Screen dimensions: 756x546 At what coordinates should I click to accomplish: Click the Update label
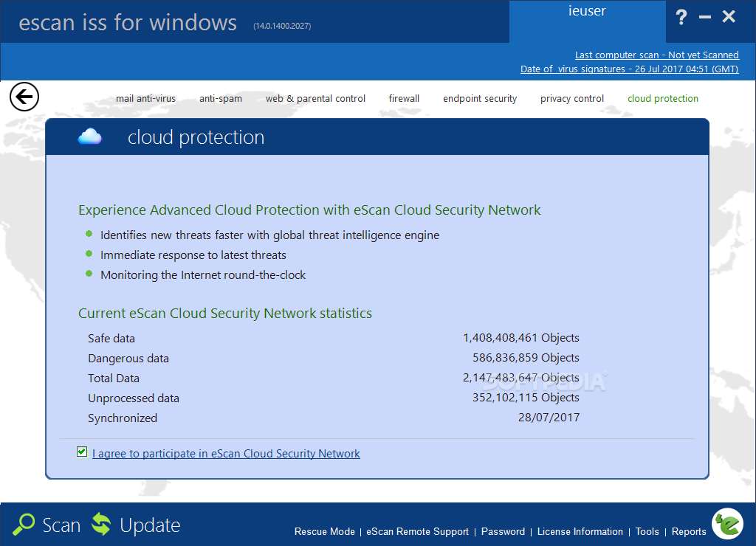[150, 525]
